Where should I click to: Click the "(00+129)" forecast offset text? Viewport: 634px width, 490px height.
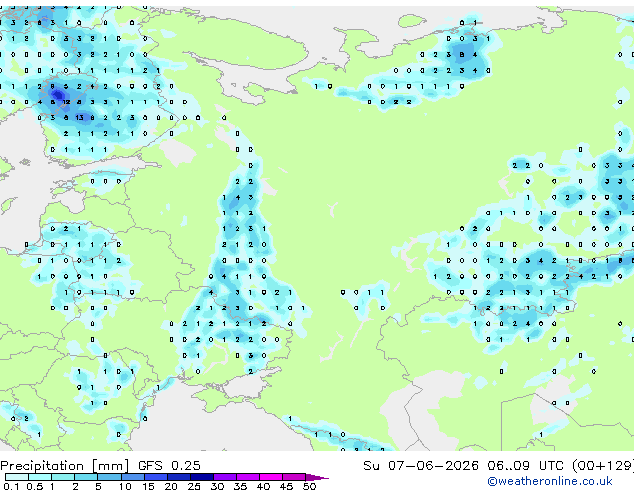tap(603, 466)
